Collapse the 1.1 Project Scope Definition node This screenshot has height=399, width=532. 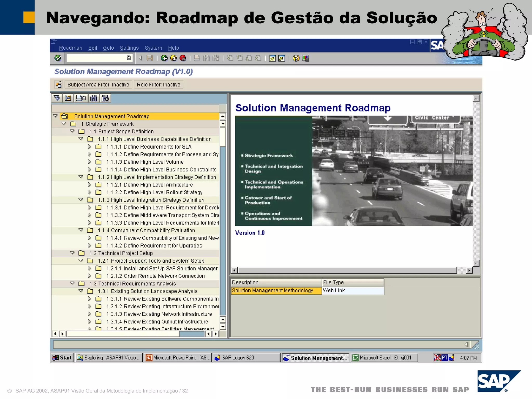(x=72, y=131)
